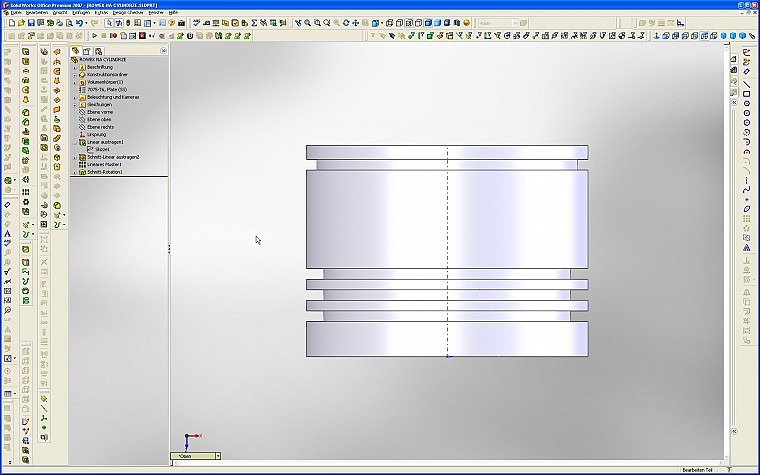Select the Circle sketch tool
Image resolution: width=760 pixels, height=475 pixels.
747,103
